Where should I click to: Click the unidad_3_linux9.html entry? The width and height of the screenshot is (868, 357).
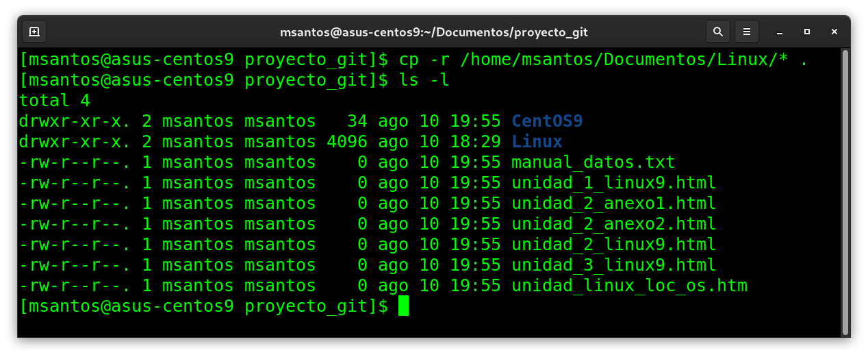tap(613, 265)
